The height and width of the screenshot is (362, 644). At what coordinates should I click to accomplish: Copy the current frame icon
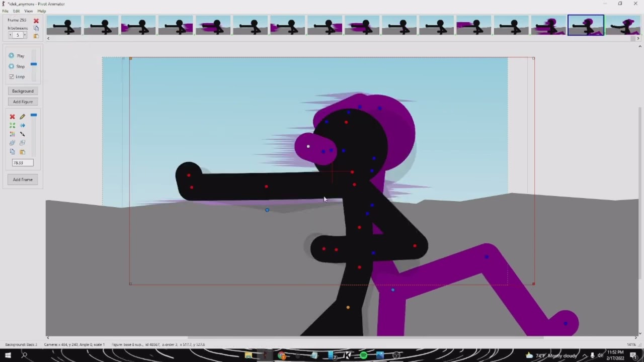pyautogui.click(x=36, y=28)
